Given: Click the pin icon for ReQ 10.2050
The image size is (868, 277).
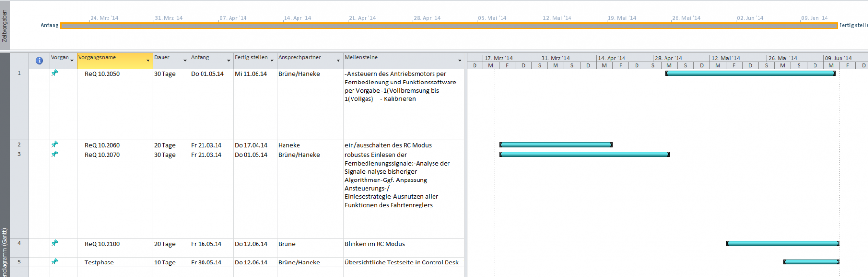Looking at the screenshot, I should (x=54, y=73).
